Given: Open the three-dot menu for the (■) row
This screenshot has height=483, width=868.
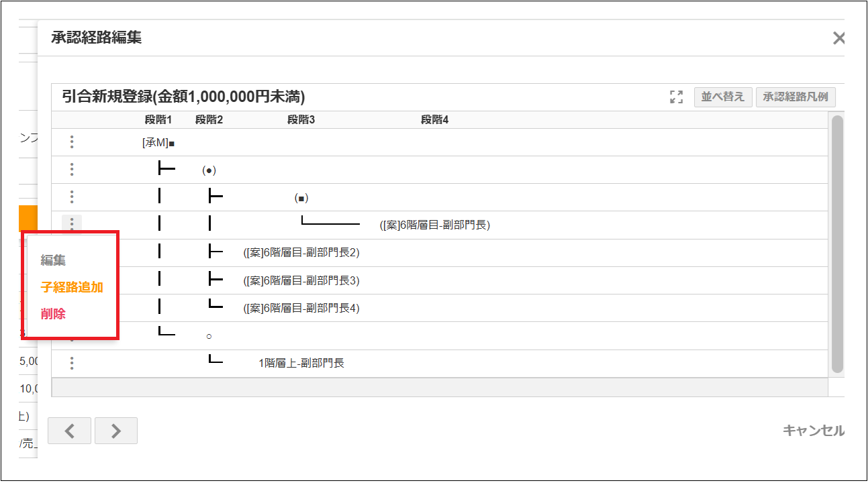Looking at the screenshot, I should pos(72,197).
